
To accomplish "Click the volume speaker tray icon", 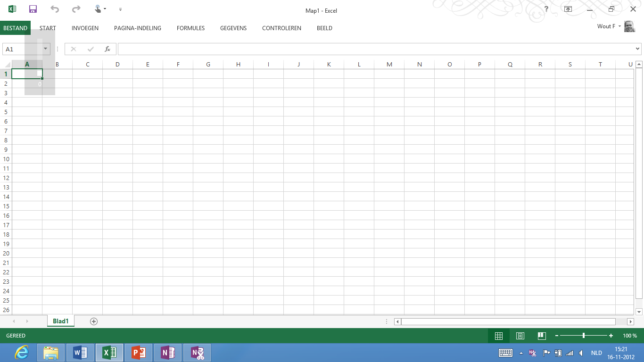I will tap(581, 353).
